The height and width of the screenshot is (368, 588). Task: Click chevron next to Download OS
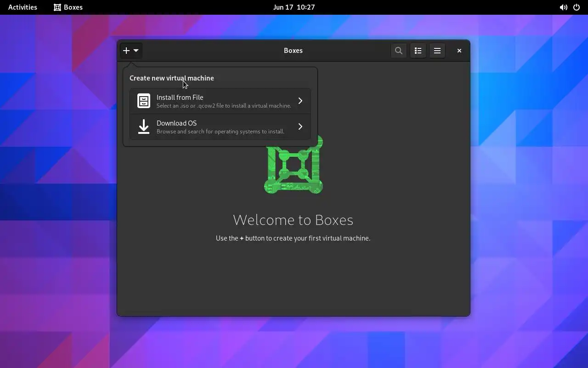(300, 126)
